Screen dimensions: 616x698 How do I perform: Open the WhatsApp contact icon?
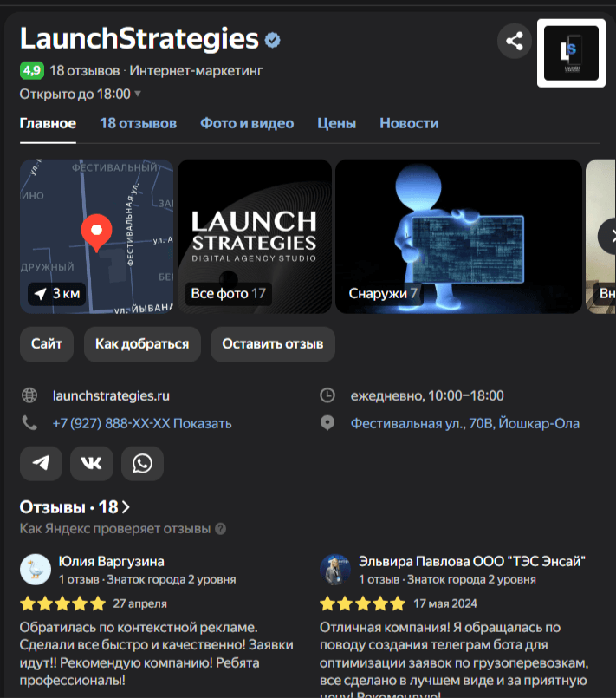click(x=142, y=464)
